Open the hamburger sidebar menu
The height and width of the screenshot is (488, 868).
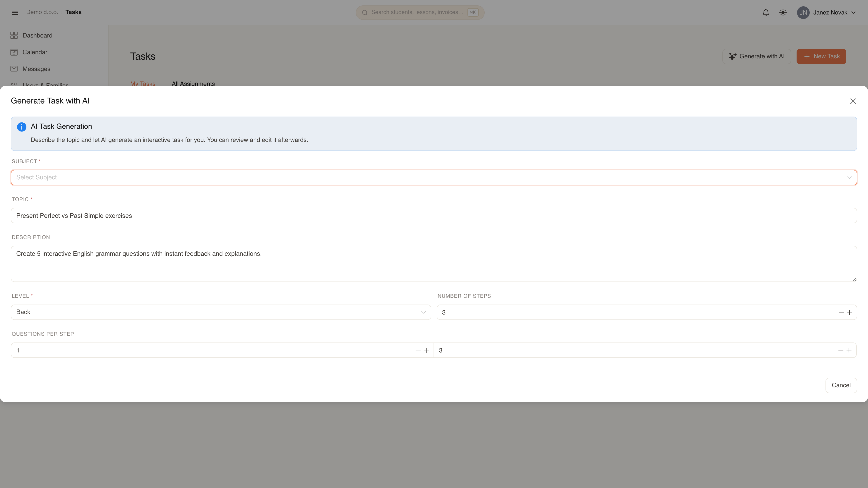point(15,12)
